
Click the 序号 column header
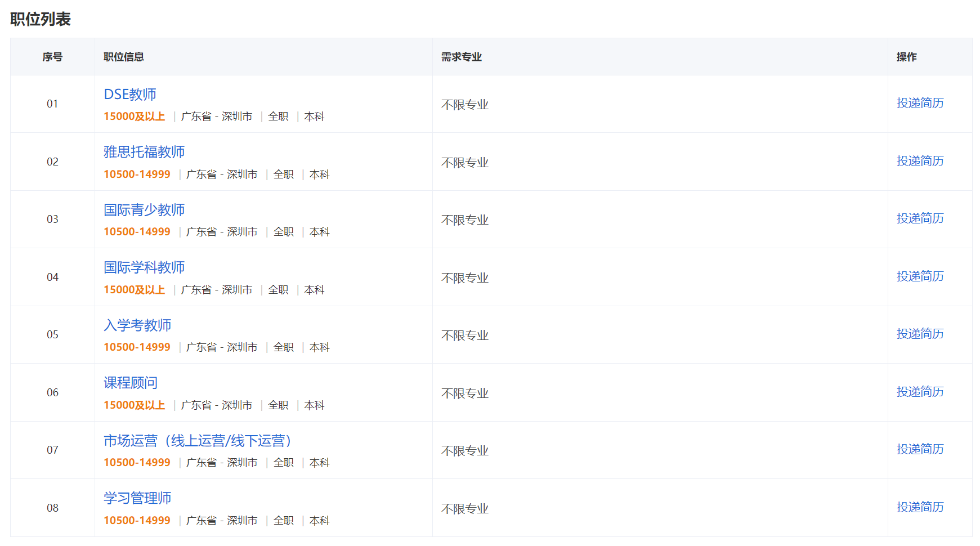52,57
